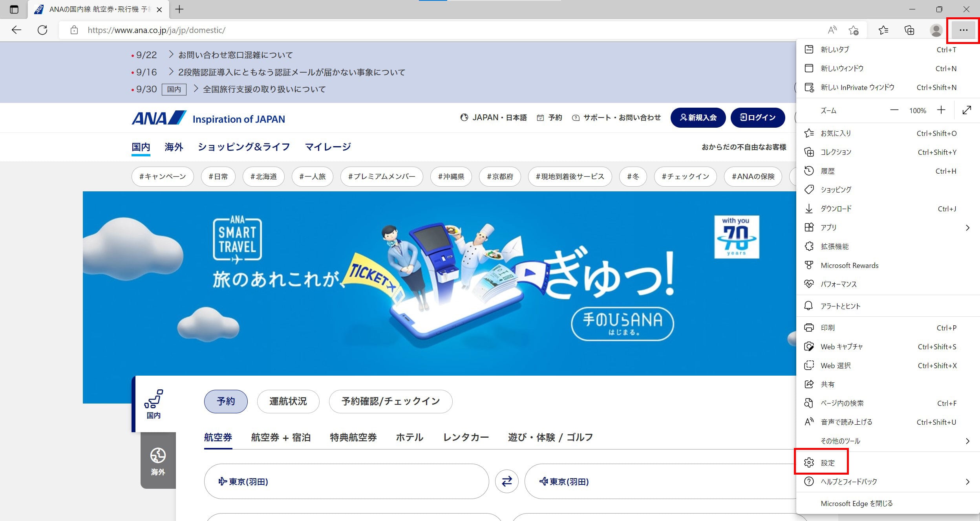Open コレクション from menu
This screenshot has height=521, width=980.
[x=888, y=152]
